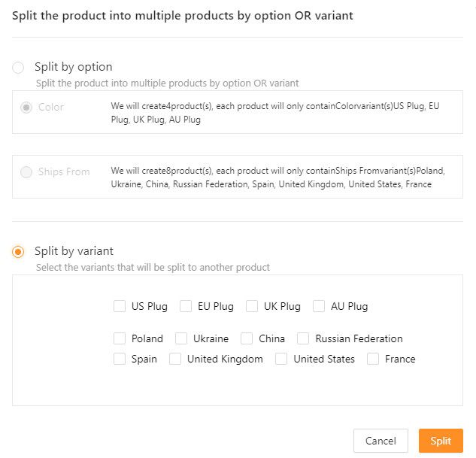Image resolution: width=476 pixels, height=458 pixels.
Task: Tick the France checkbox
Action: click(x=373, y=359)
